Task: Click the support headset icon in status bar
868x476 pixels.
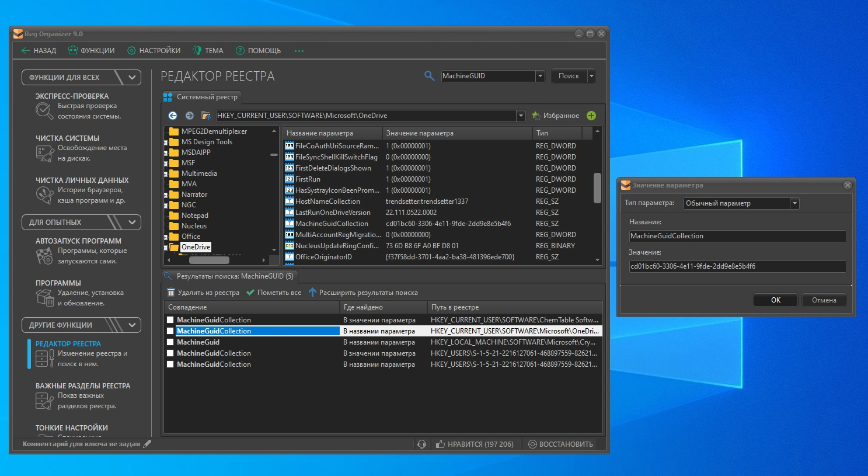Action: pyautogui.click(x=422, y=444)
